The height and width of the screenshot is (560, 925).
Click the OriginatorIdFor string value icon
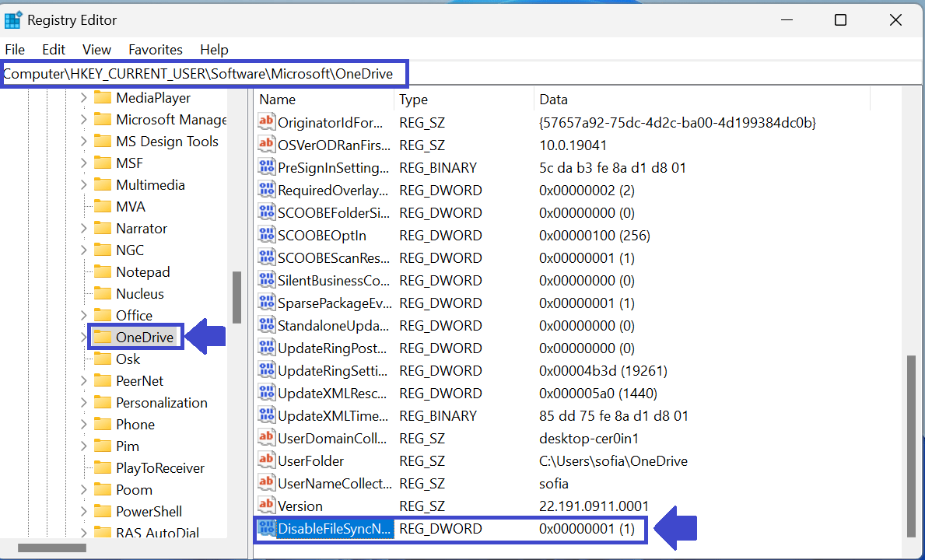[x=267, y=122]
